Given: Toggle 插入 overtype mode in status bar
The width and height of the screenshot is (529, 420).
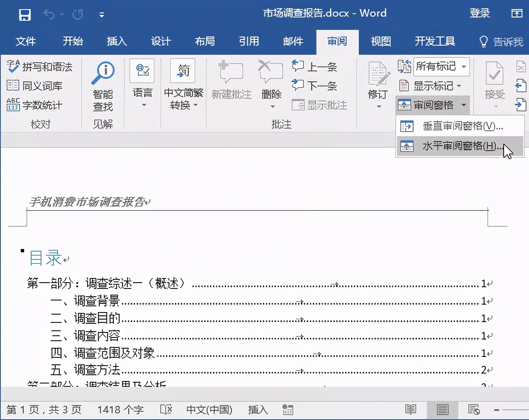Looking at the screenshot, I should coord(257,410).
